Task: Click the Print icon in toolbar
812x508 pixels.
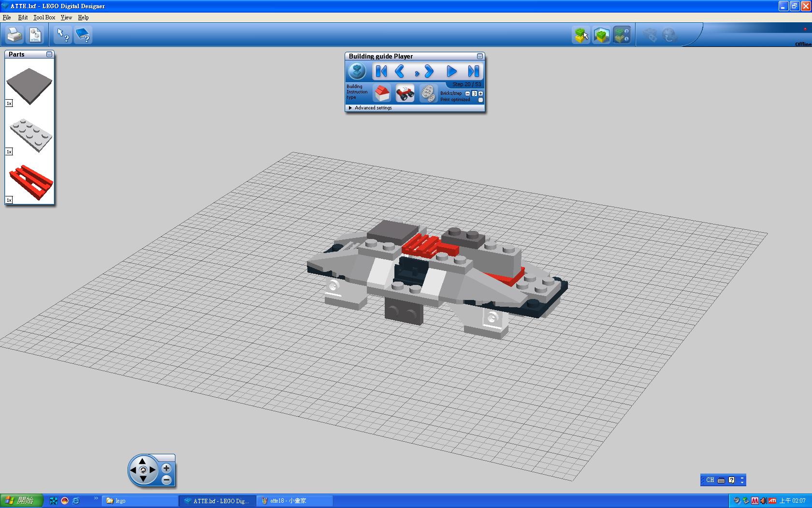Action: (x=14, y=35)
